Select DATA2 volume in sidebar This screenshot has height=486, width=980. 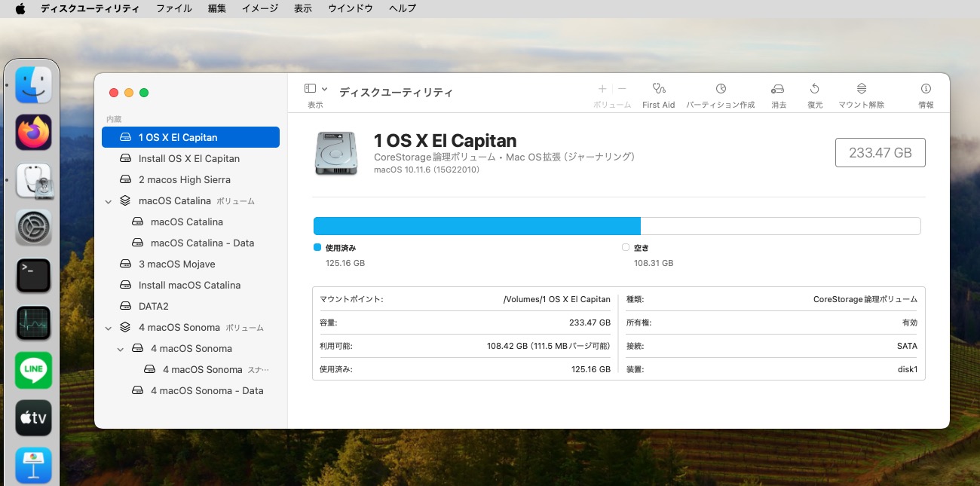153,307
